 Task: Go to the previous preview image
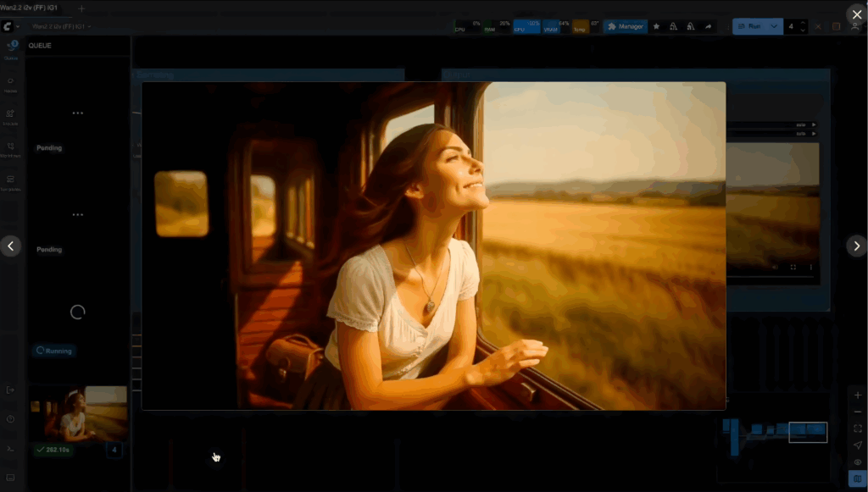[11, 246]
